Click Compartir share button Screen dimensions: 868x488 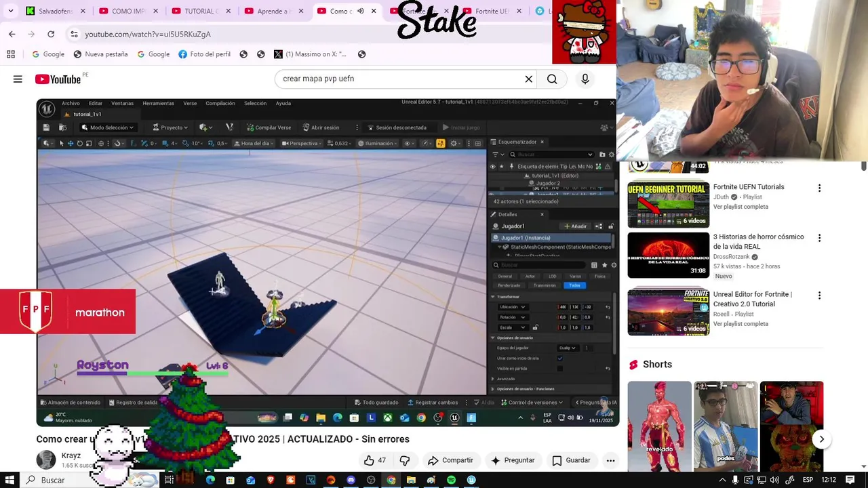click(450, 460)
